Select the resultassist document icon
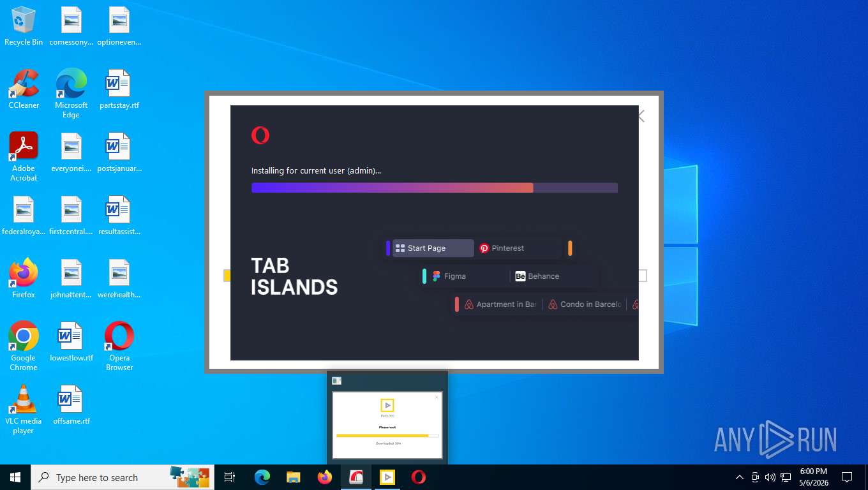 (119, 216)
